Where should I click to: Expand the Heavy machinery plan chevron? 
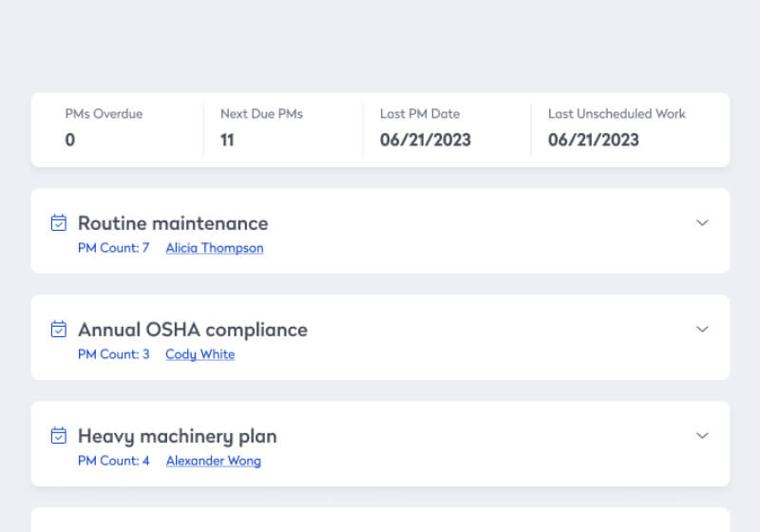tap(702, 436)
